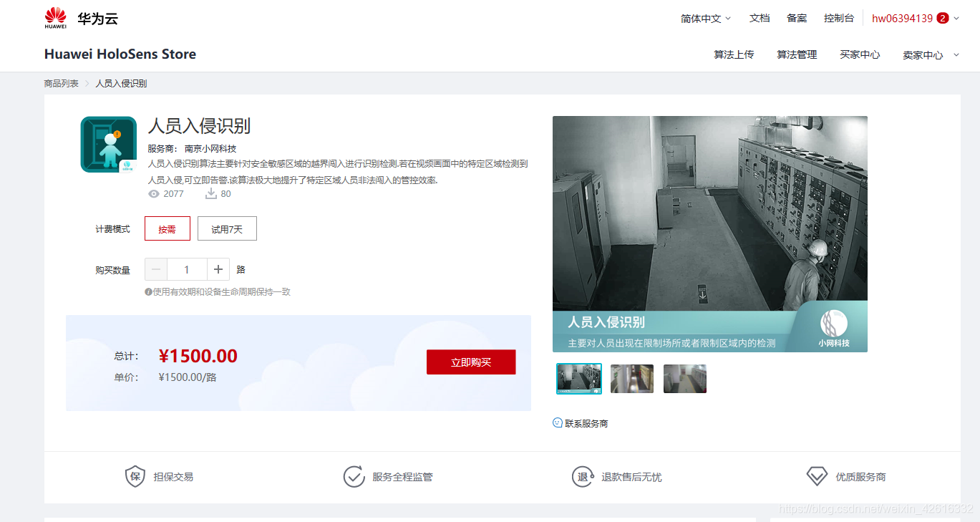Viewport: 980px width, 522px height.
Task: Click the Huawei logo icon
Action: click(x=55, y=18)
